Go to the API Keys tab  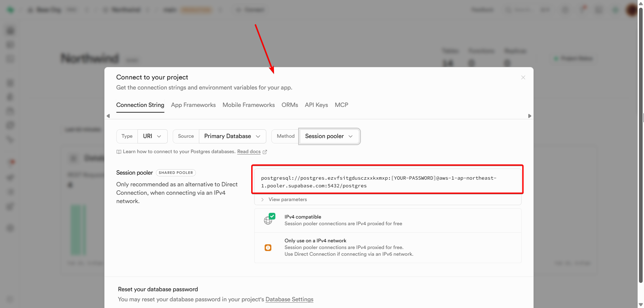tap(316, 105)
